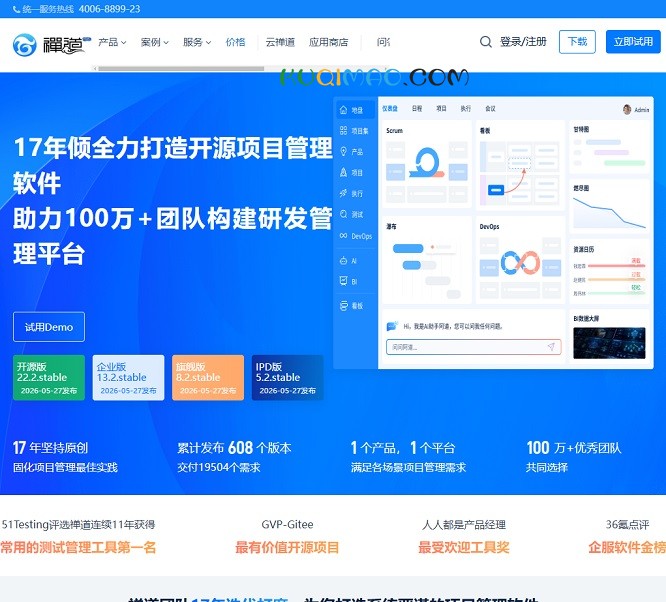Click the 登录/注册 login link
Screen dimensions: 666x602
(x=523, y=42)
